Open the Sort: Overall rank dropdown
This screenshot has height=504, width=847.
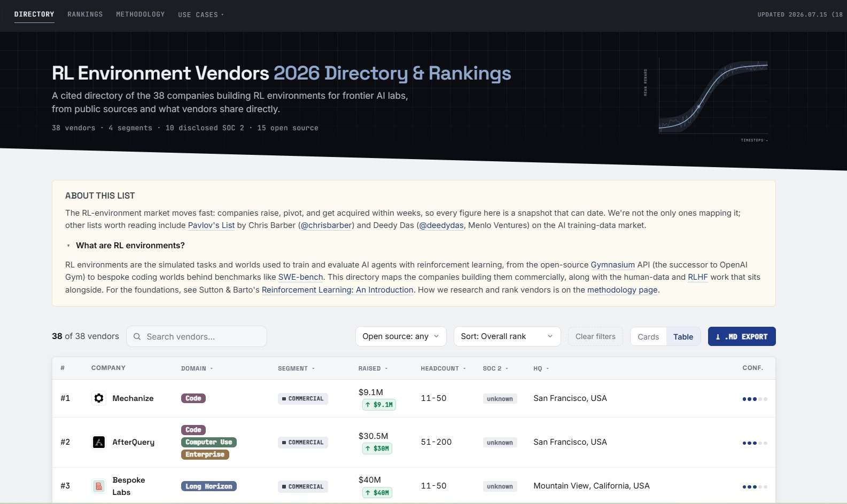pos(507,336)
